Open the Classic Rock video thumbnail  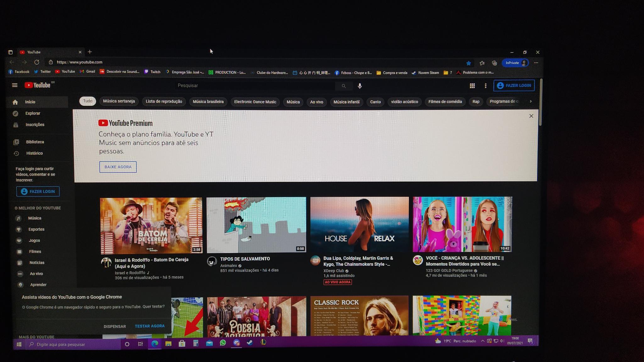coord(359,316)
